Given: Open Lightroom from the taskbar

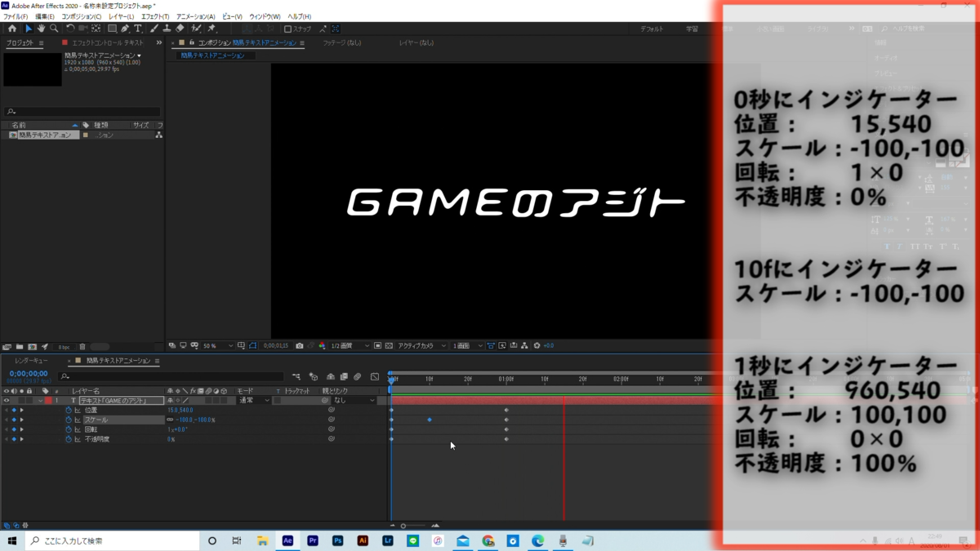Looking at the screenshot, I should click(388, 540).
